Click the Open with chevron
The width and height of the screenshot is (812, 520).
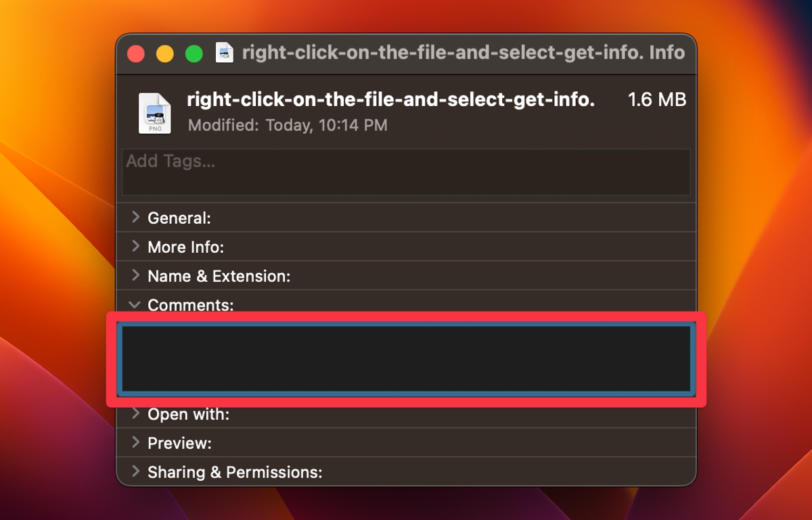134,414
